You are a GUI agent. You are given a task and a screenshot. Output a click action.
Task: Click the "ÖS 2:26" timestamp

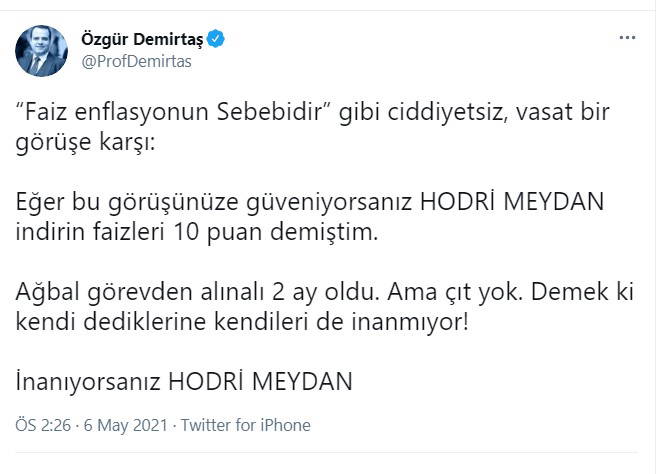42,425
